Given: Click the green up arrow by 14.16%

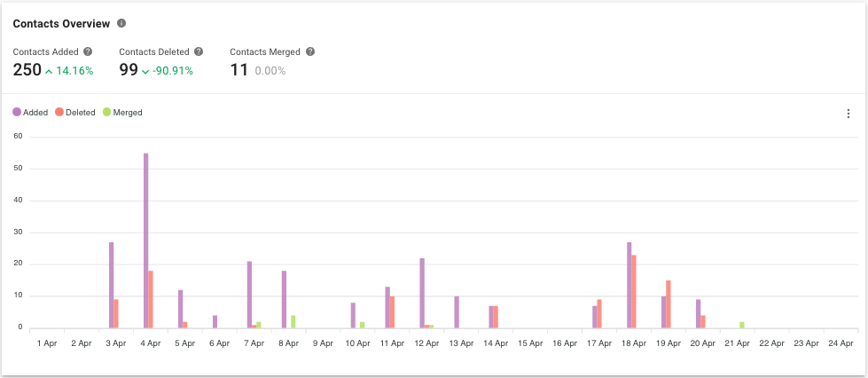Looking at the screenshot, I should tap(49, 71).
